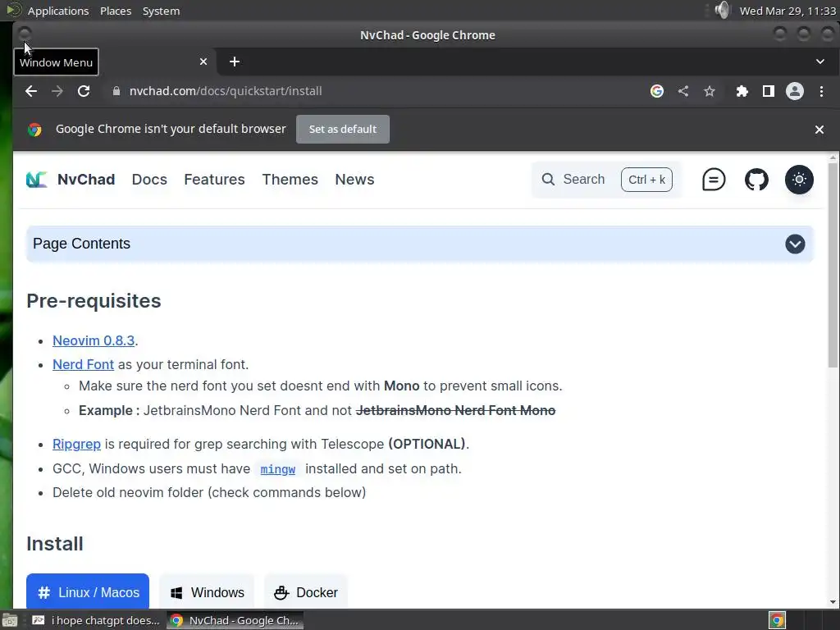Expand the Page Contents chevron
Image resolution: width=840 pixels, height=630 pixels.
[x=795, y=244]
